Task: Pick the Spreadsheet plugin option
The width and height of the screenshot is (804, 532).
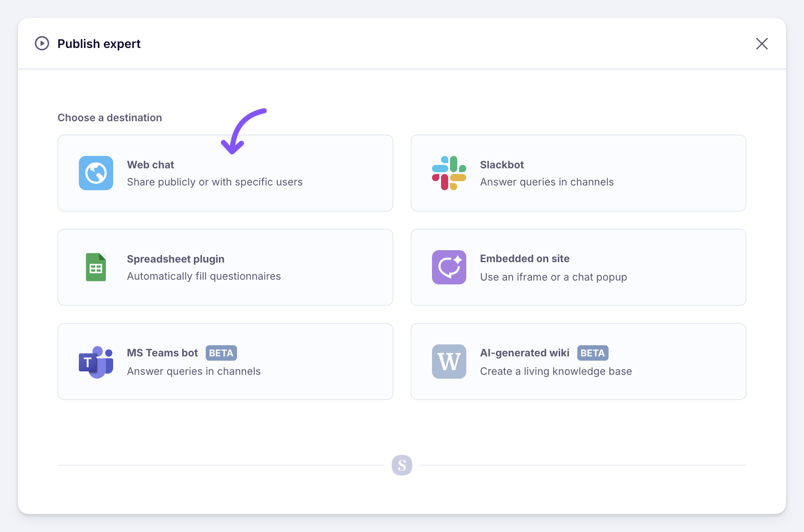Action: point(176,259)
